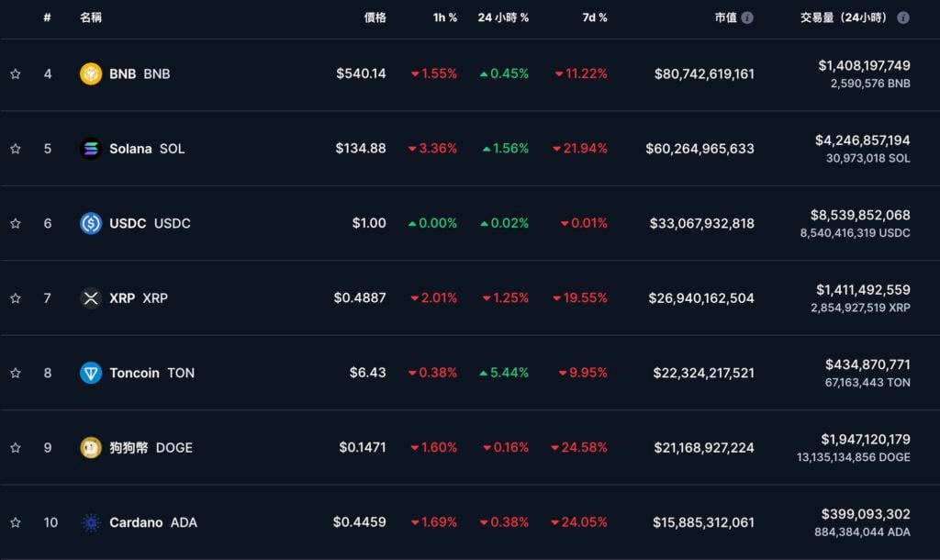Image resolution: width=940 pixels, height=560 pixels.
Task: Star Solana as a favorite
Action: [16, 149]
